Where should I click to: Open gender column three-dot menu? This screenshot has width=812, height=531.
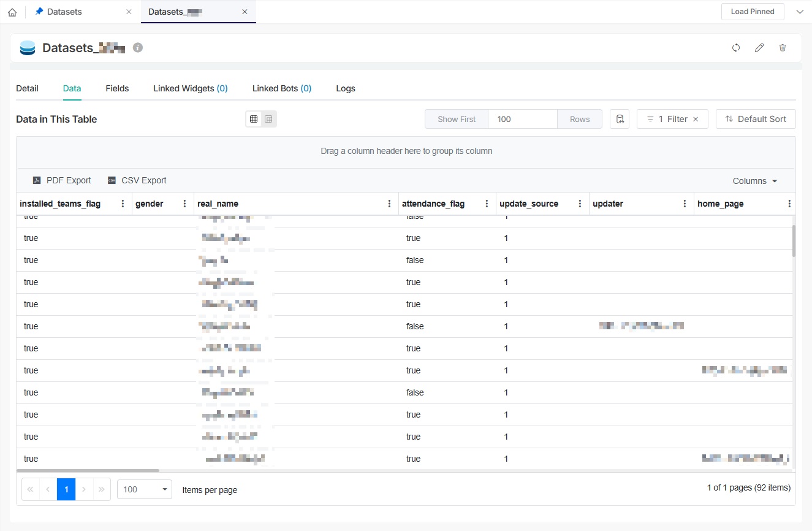[184, 204]
